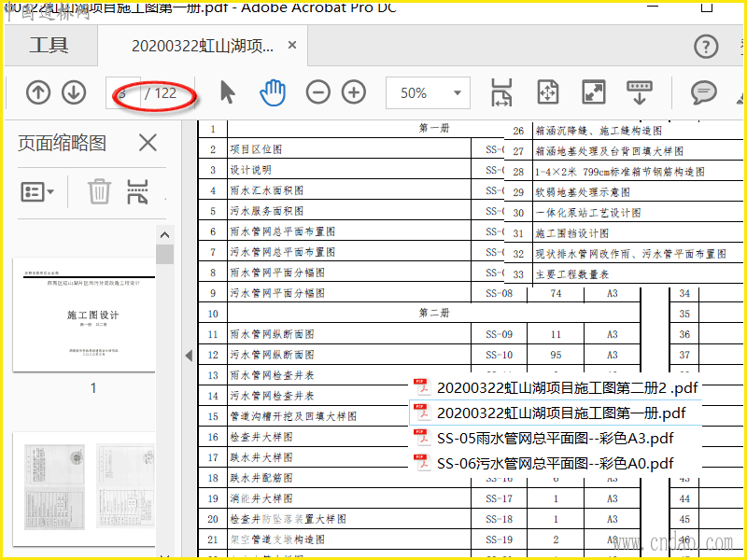Open the thumbnail options menu dropdown
This screenshot has width=747, height=560.
point(37,192)
